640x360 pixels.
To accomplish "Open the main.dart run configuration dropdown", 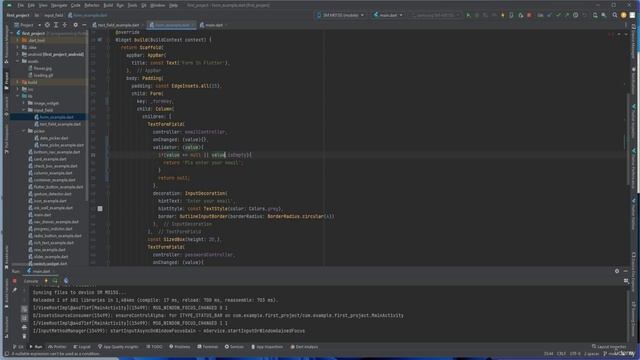I will pos(388,15).
